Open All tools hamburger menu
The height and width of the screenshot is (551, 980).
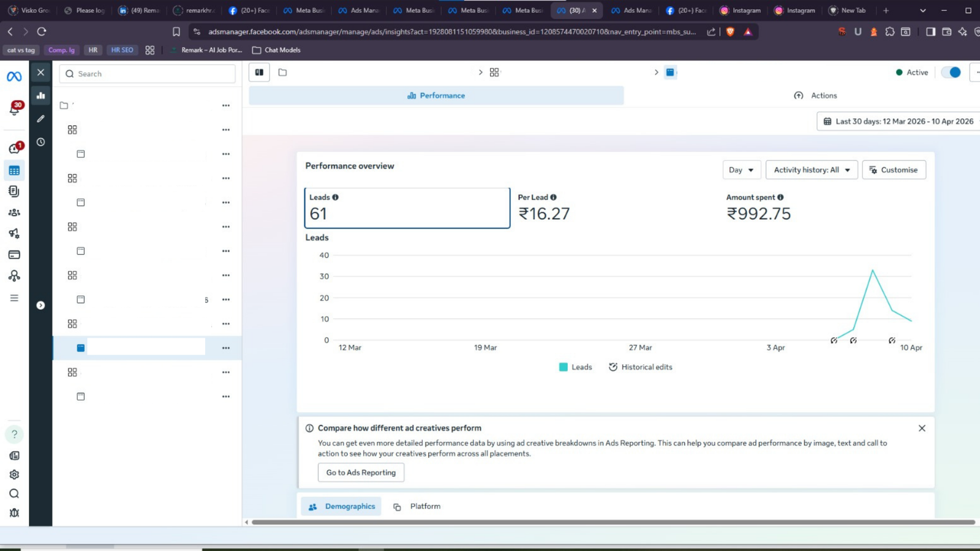coord(14,298)
